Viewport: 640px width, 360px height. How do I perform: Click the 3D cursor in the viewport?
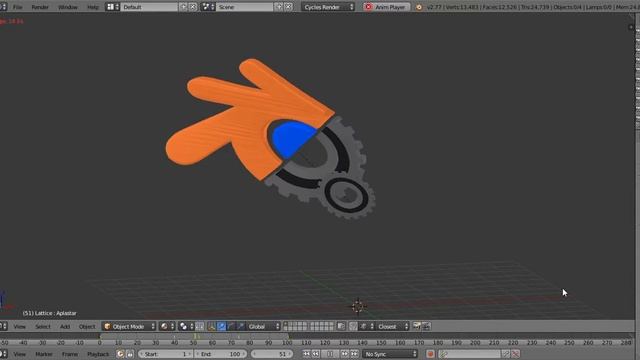[358, 306]
